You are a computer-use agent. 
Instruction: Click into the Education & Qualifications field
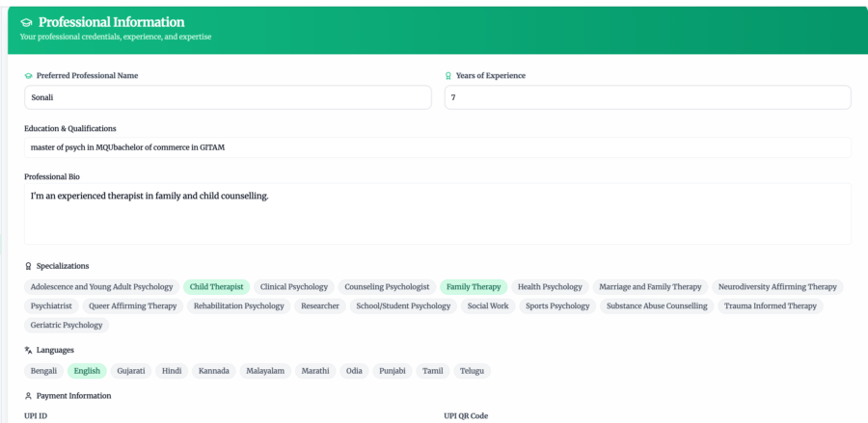[x=437, y=147]
